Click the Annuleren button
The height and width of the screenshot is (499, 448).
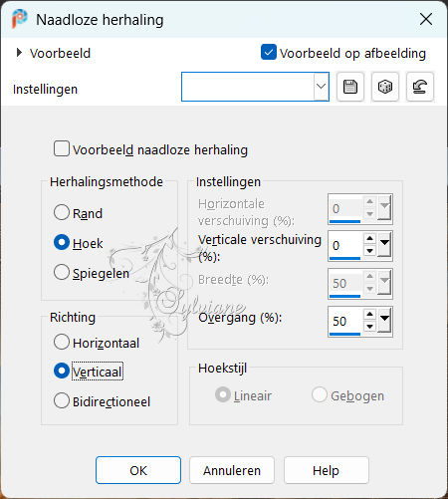pos(232,470)
